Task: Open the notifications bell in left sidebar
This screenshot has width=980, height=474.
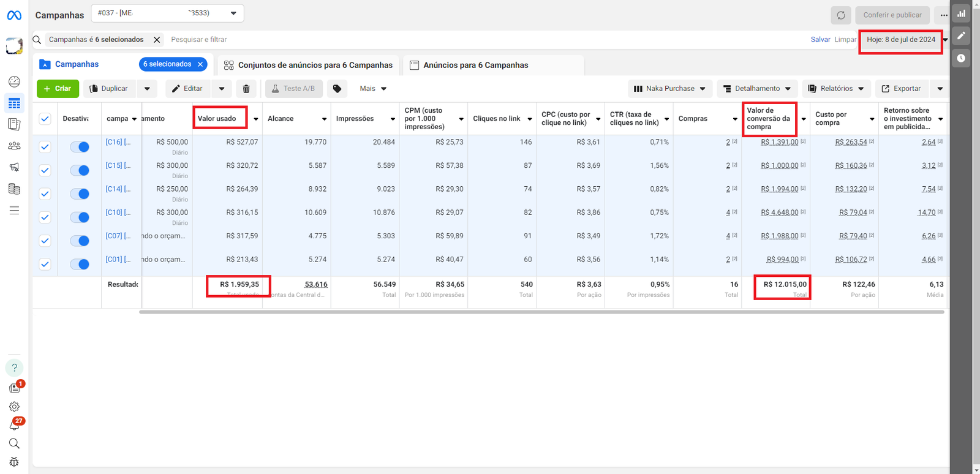Action: click(x=14, y=425)
